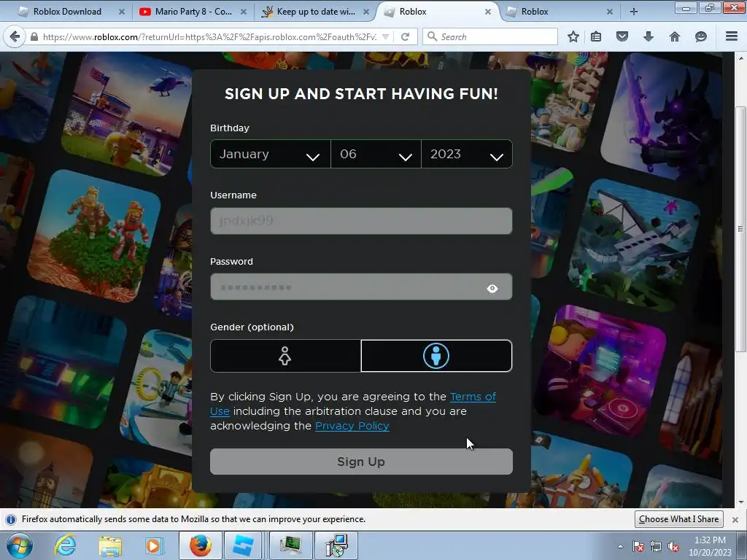Click the network tray icon
The height and width of the screenshot is (560, 747).
pos(656,546)
